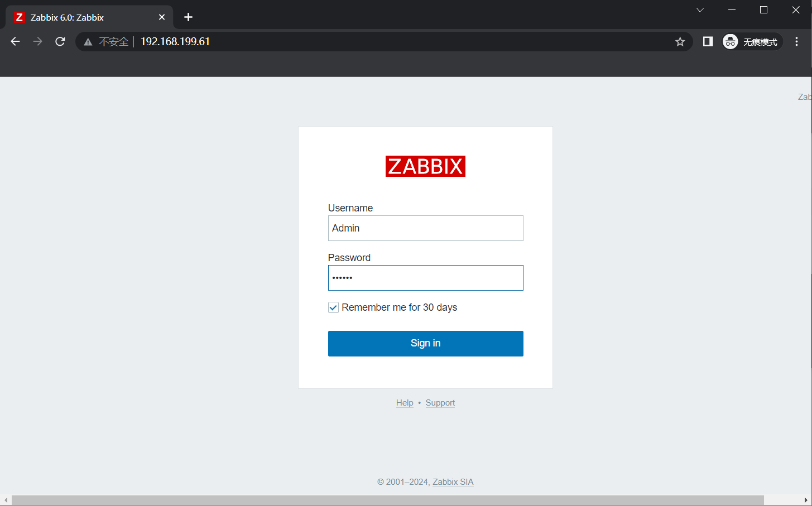Bookmark this page using the star icon

click(680, 41)
